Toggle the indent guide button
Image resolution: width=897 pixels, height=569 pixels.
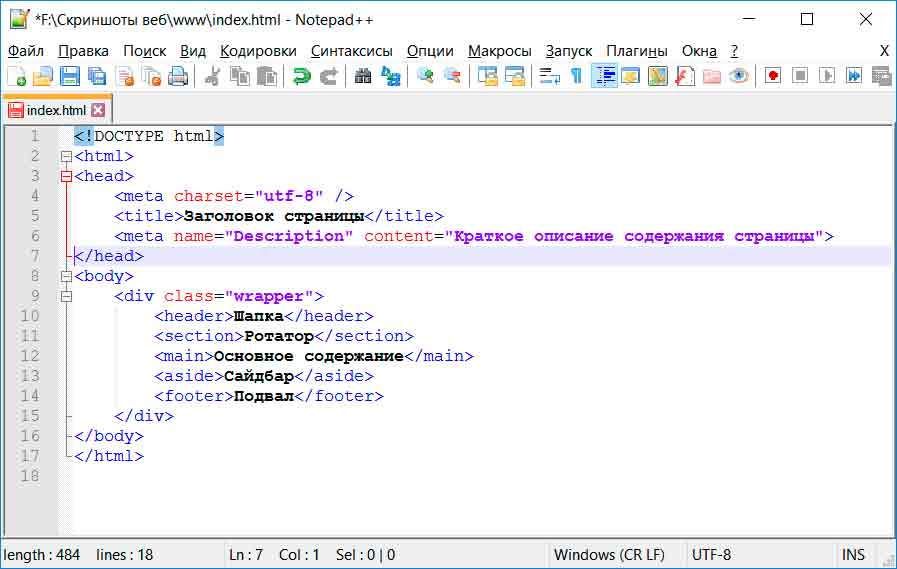[604, 76]
